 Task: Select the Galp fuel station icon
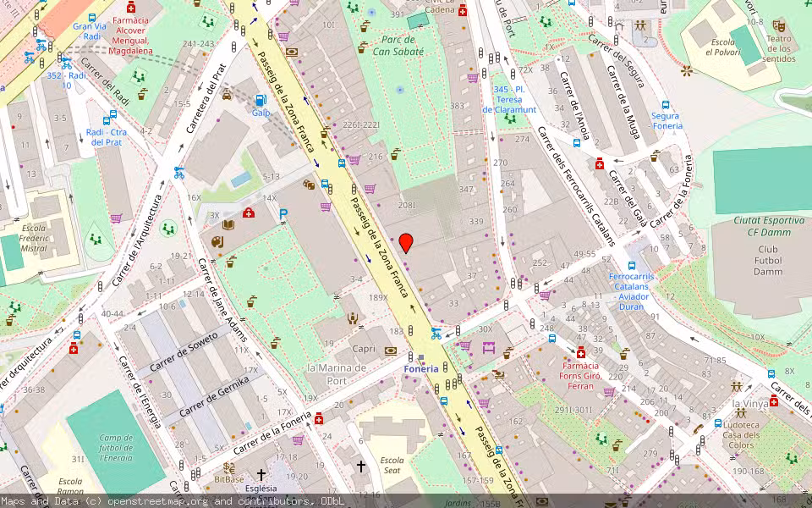tap(261, 100)
